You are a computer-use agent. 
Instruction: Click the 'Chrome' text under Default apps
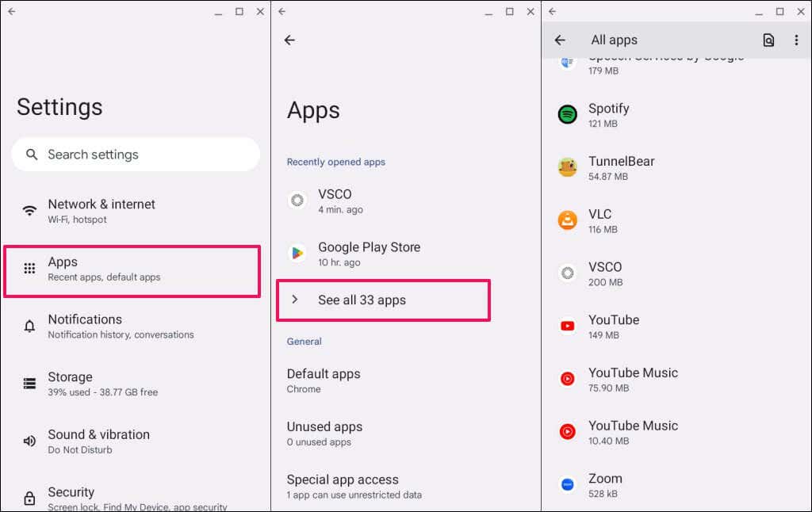click(304, 389)
